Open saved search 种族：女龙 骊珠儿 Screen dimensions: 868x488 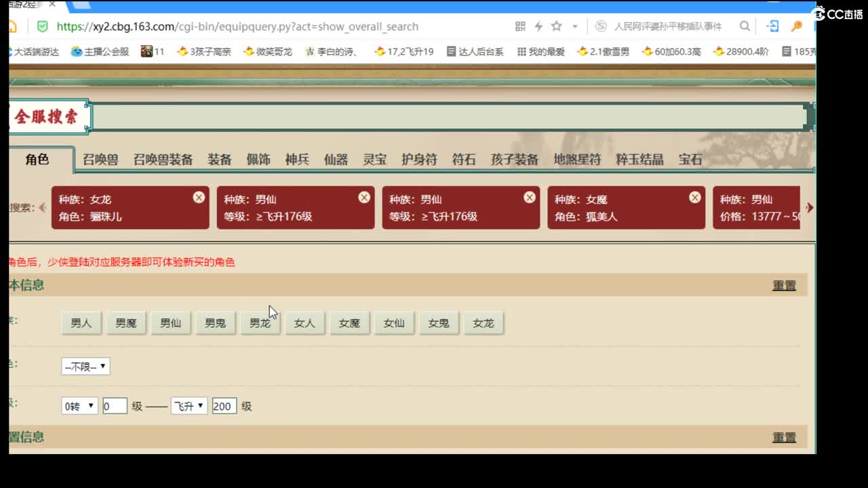[x=130, y=208]
